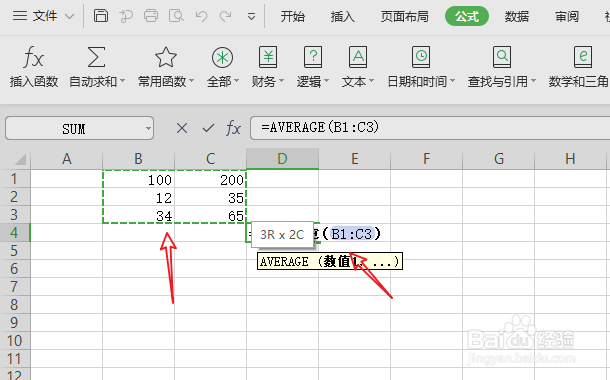Viewport: 610px width, 380px height.
Task: Select column H header
Action: click(570, 159)
